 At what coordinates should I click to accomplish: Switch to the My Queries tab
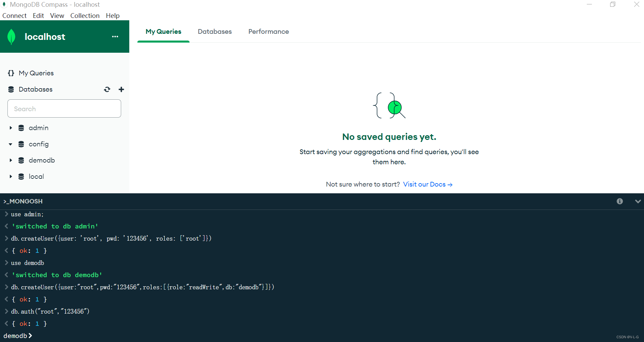coord(163,31)
